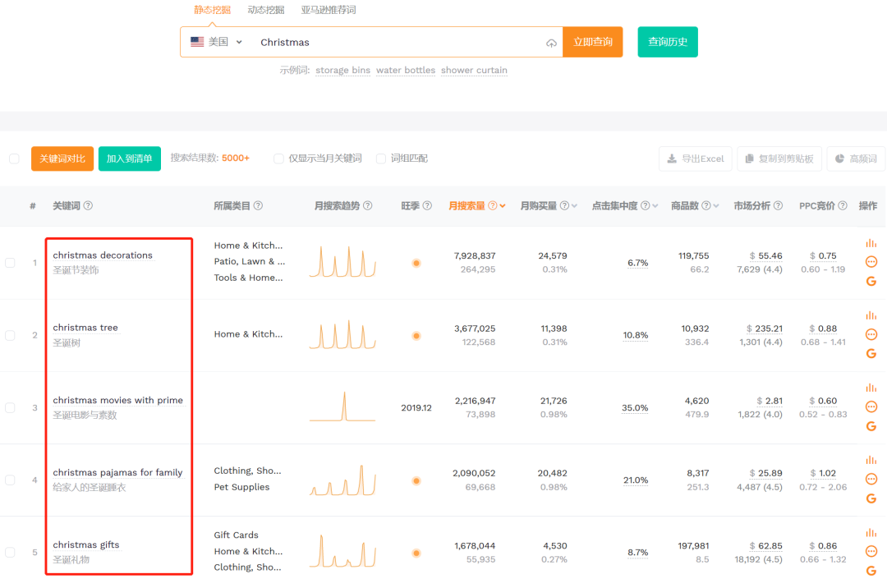Click peak season dot for christmas decorations
Viewport: 887px width, 588px height.
[x=416, y=263]
